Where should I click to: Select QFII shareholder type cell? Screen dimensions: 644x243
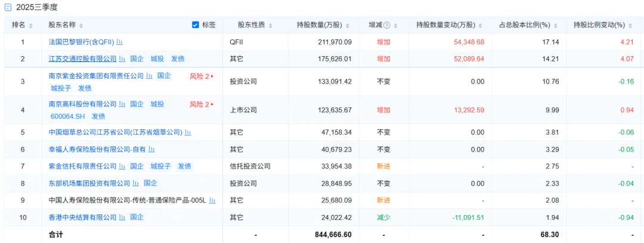click(x=237, y=42)
